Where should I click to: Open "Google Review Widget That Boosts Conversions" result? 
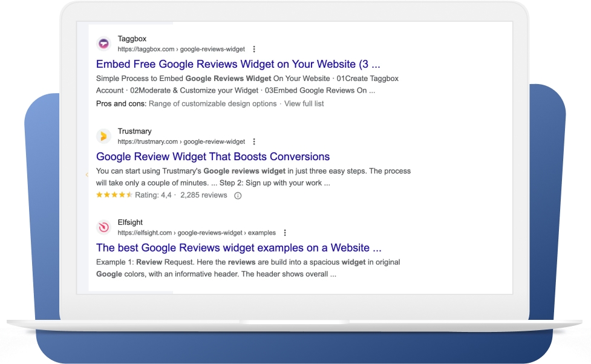point(213,157)
